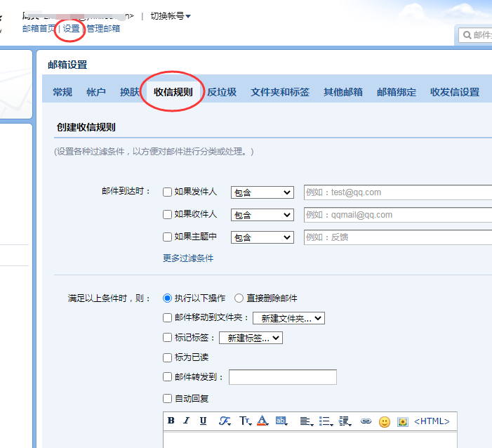Expand the 新建文件夹 dropdown

[288, 318]
